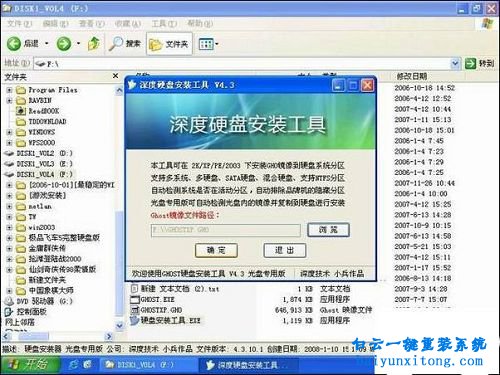The image size is (500, 375).
Task: Select the netlan folder icon
Action: (x=21, y=206)
